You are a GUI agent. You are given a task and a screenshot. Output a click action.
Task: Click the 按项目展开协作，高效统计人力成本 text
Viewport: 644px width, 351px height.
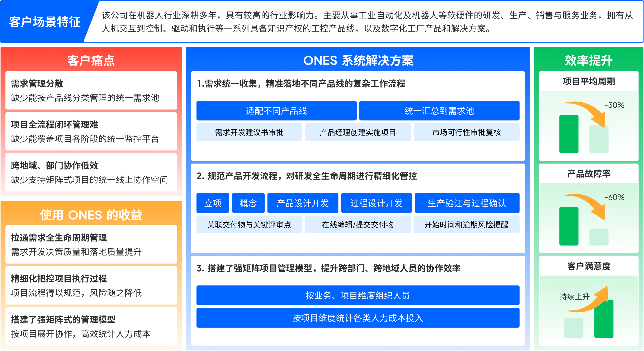[81, 334]
